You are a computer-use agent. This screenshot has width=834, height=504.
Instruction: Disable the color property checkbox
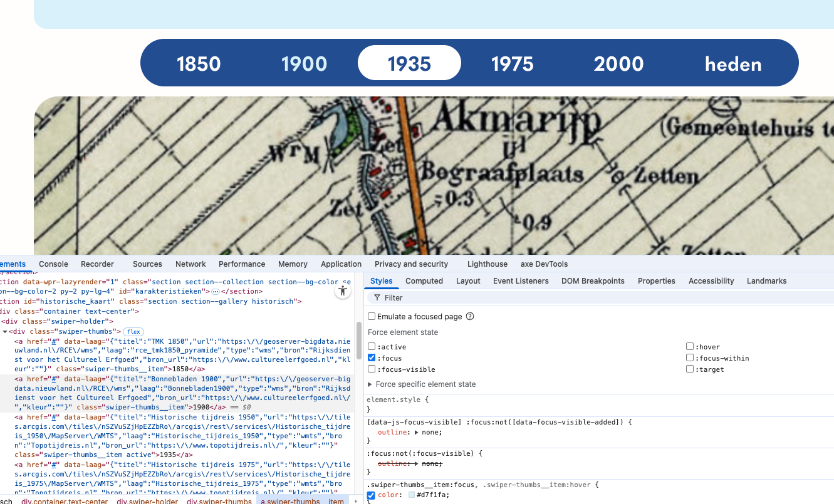(371, 495)
